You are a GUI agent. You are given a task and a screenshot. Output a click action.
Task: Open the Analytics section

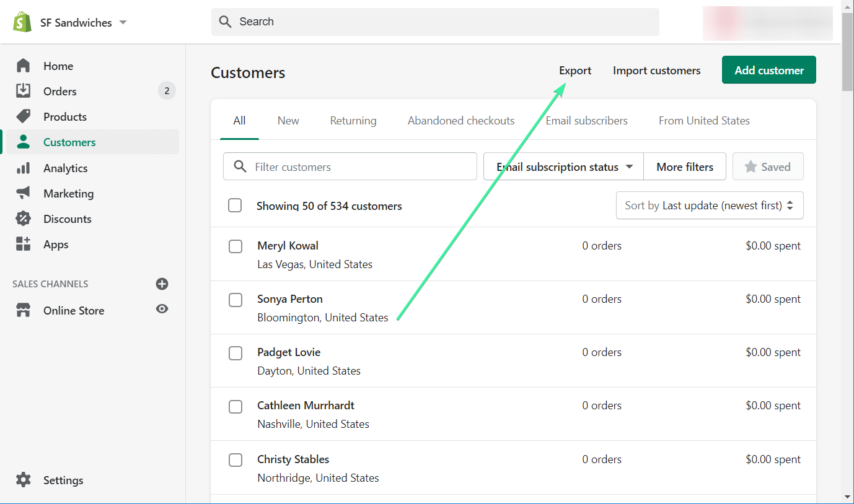point(23,168)
